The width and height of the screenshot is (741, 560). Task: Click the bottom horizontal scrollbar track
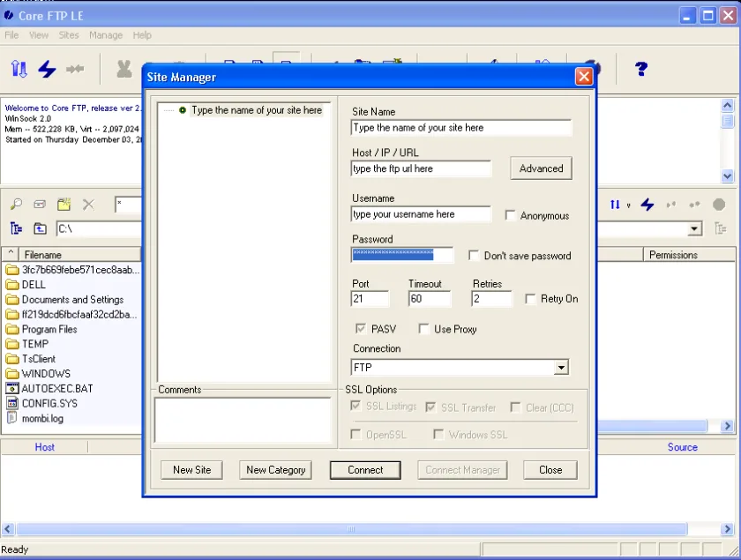[351, 529]
